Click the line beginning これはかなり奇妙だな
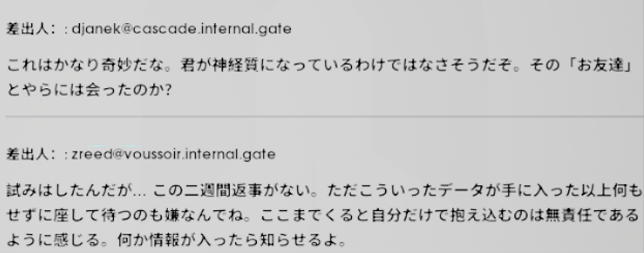Image resolution: width=644 pixels, height=253 pixels. [x=320, y=65]
